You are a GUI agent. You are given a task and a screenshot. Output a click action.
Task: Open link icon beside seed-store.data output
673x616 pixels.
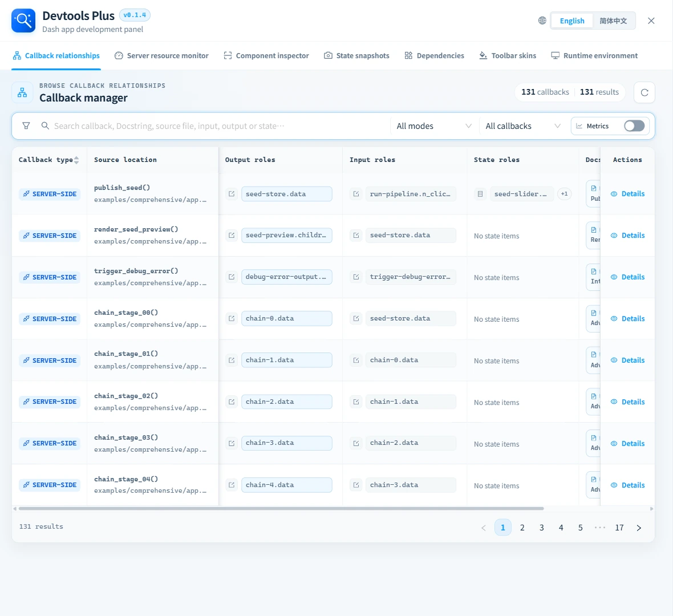[232, 194]
